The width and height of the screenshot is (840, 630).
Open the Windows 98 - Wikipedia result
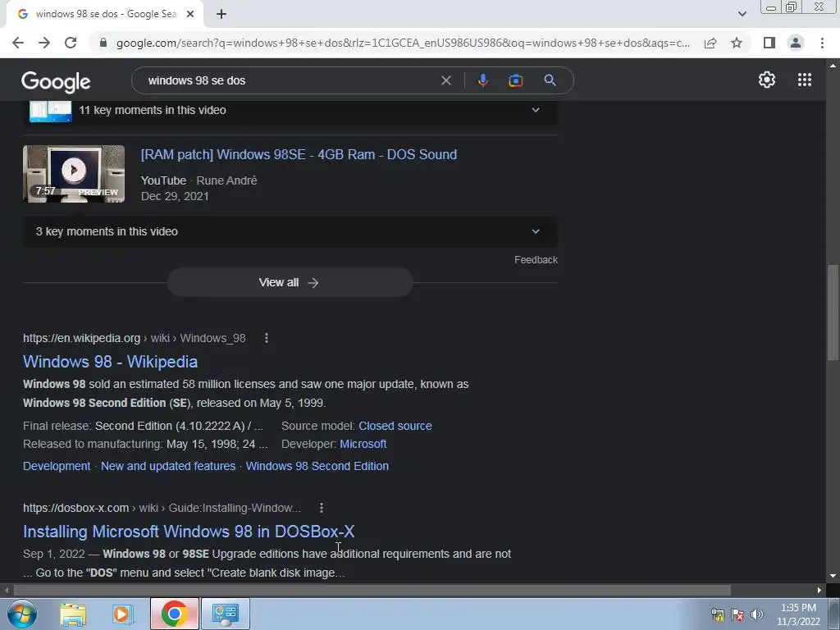pyautogui.click(x=111, y=362)
